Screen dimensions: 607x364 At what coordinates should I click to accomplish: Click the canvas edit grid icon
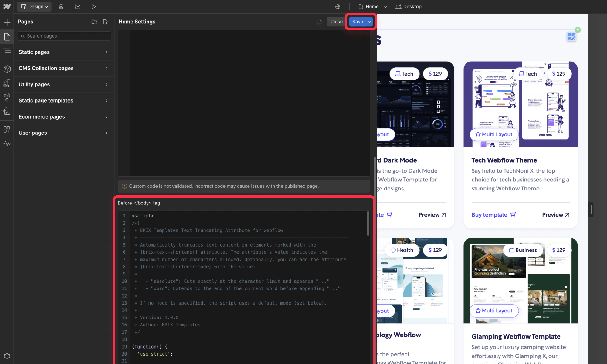[x=571, y=37]
